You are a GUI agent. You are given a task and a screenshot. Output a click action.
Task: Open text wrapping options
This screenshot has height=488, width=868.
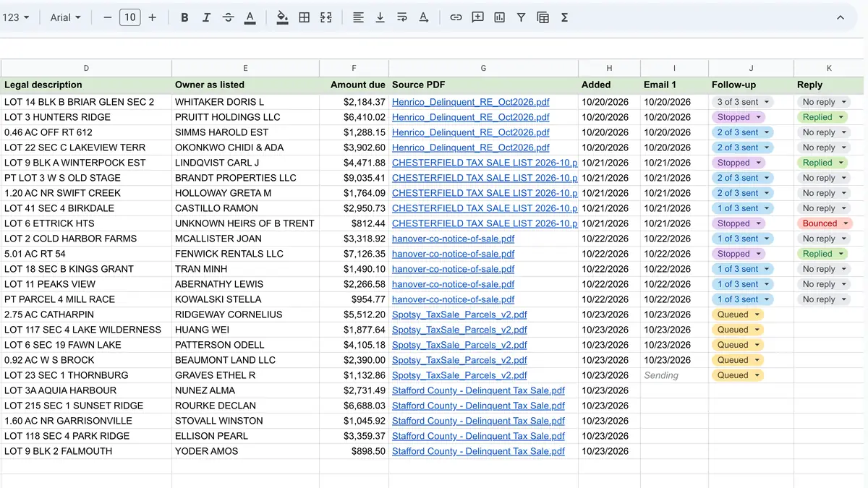coord(401,17)
